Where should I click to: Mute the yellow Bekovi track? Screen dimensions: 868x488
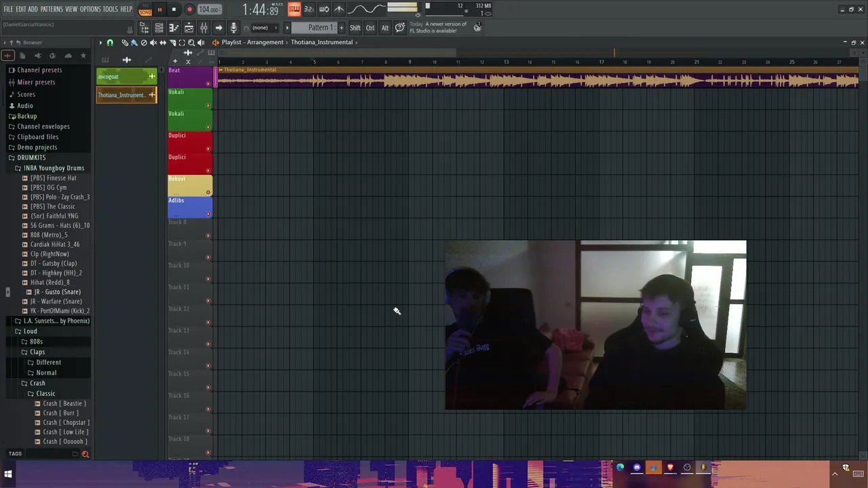[208, 192]
